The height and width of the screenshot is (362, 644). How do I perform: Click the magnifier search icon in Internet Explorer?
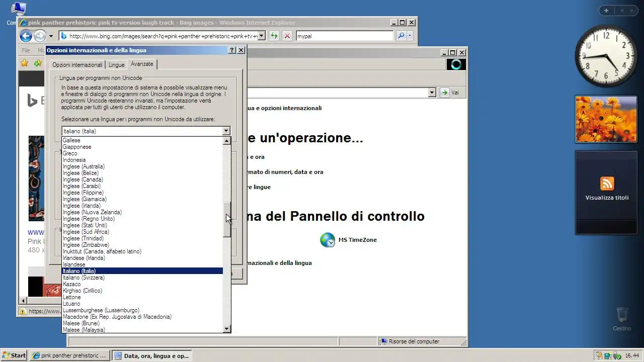point(401,36)
